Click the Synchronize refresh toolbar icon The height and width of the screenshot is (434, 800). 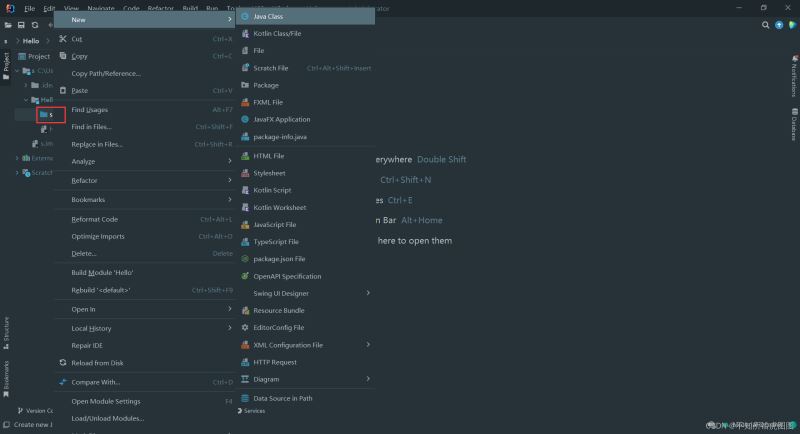pos(35,25)
